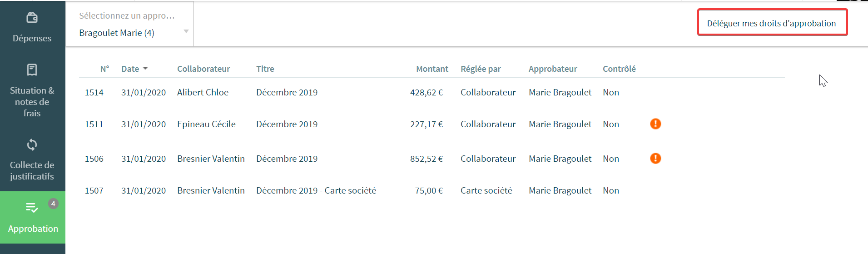The height and width of the screenshot is (254, 868).
Task: Click the warning icon on expense 1506
Action: coord(655,158)
